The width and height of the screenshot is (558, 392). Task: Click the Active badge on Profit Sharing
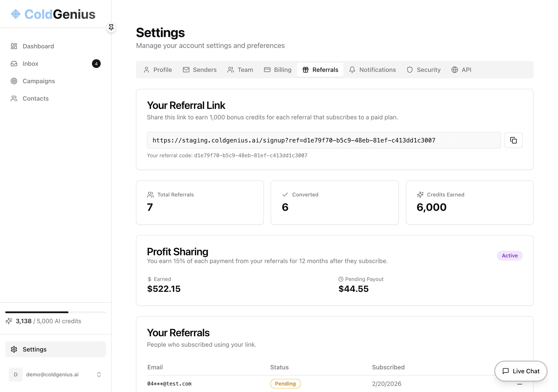[510, 255]
